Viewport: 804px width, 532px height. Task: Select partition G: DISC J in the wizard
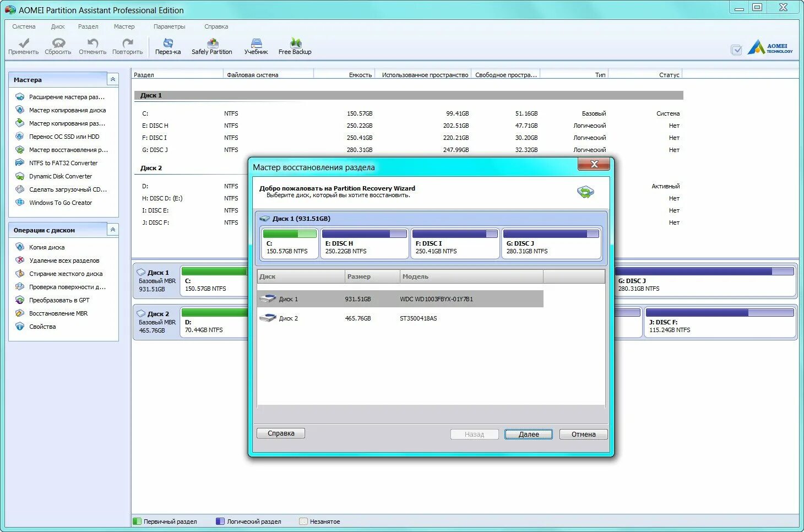(x=550, y=244)
